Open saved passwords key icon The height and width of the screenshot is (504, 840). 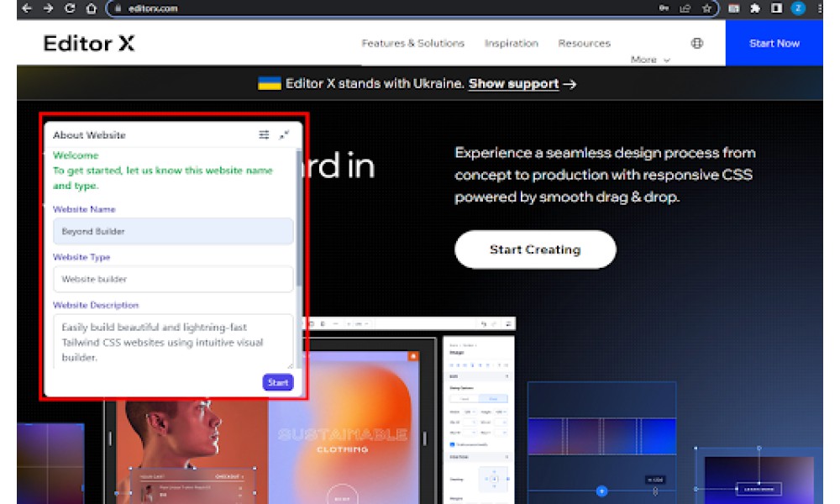pyautogui.click(x=664, y=8)
